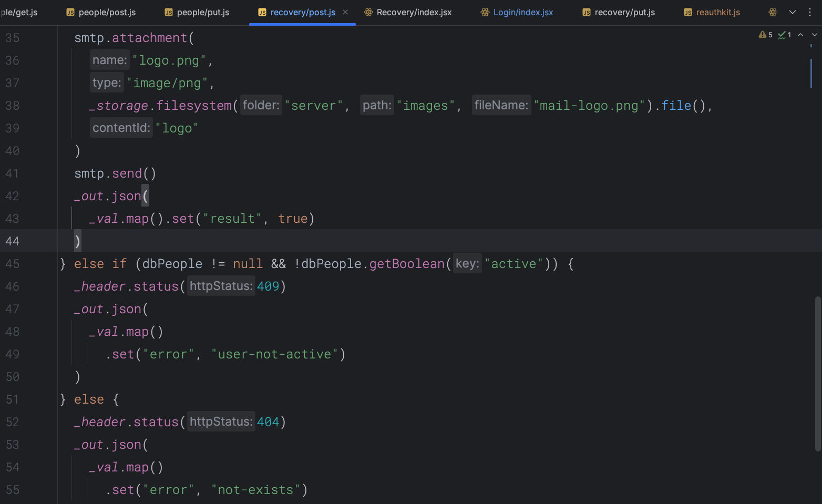
Task: Select the people/put.js tab
Action: tap(203, 12)
